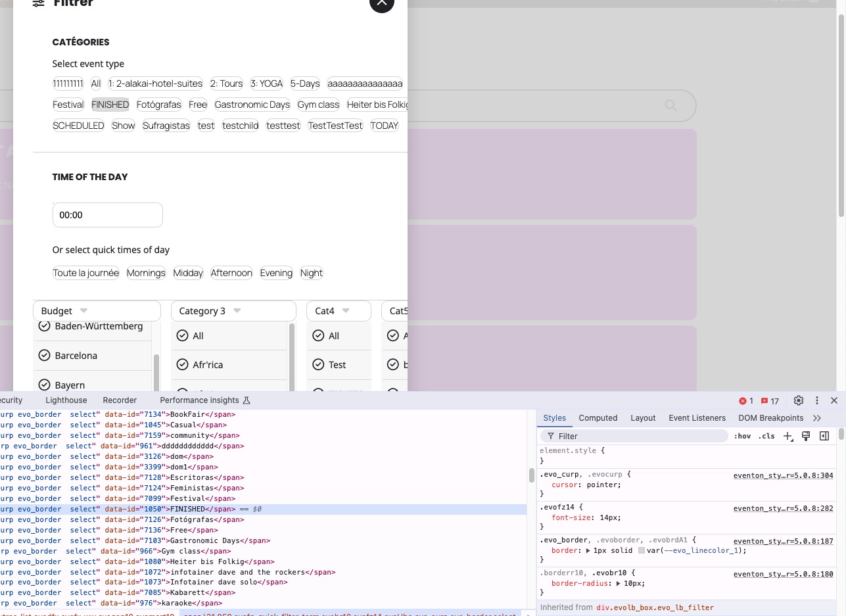Open the Category 3 dropdown
846x616 pixels.
(233, 311)
